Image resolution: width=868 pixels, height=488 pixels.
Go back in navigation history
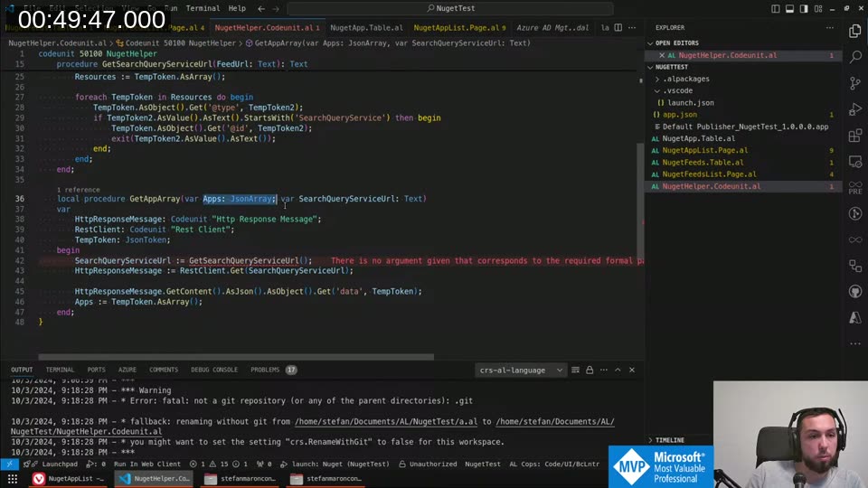(x=261, y=8)
